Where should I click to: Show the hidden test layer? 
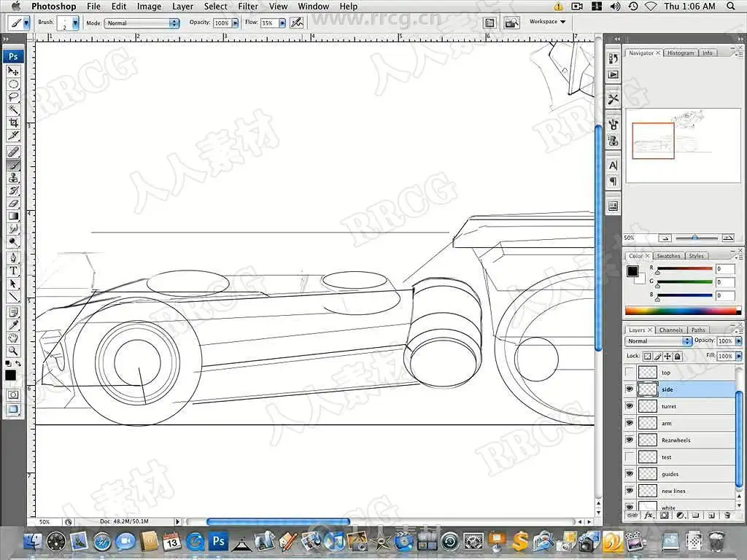[x=630, y=457]
